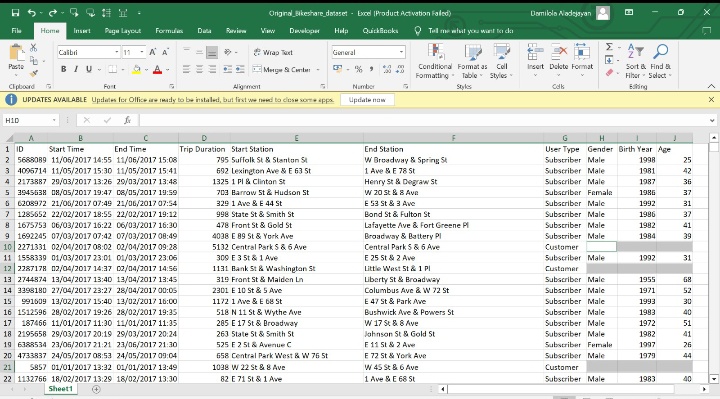Open Ribbon Display Options

[x=630, y=12]
